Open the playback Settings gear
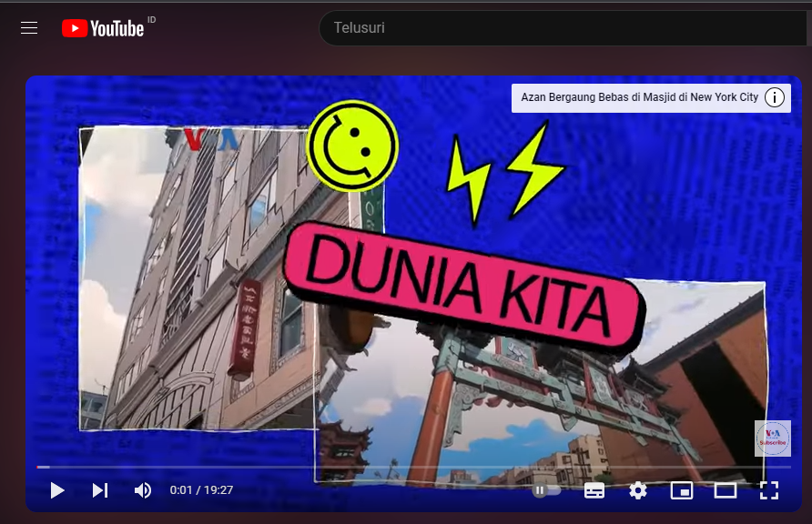 (638, 490)
